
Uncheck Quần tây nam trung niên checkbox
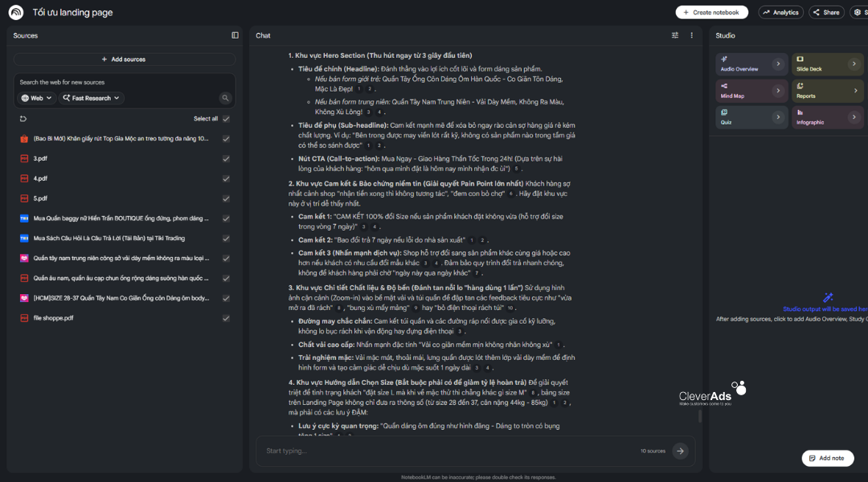point(226,259)
